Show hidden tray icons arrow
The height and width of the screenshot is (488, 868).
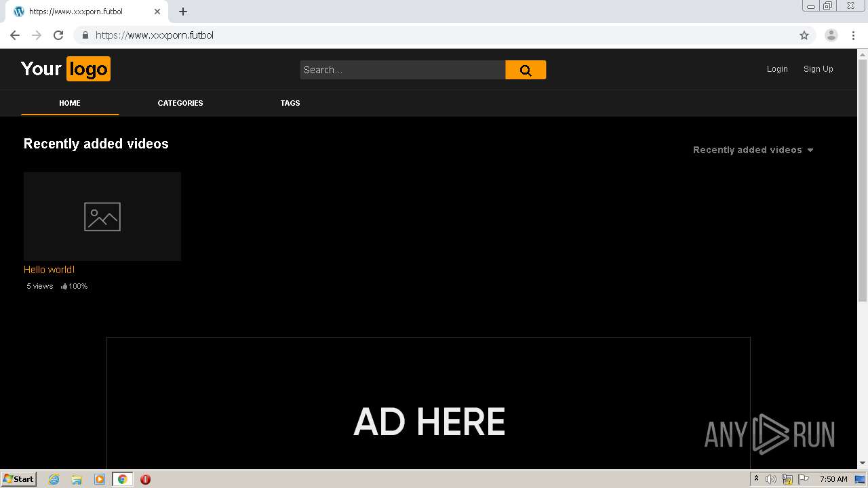[756, 479]
